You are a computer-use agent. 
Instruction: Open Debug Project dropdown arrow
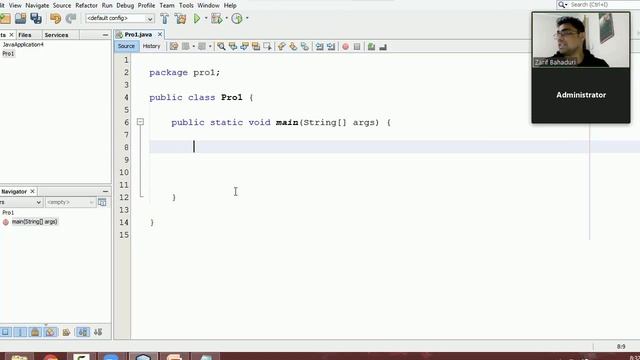227,18
